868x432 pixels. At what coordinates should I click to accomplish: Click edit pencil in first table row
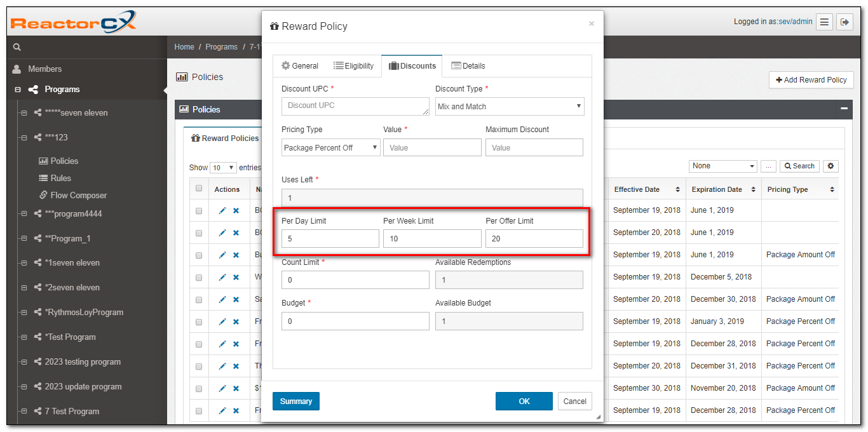click(222, 210)
